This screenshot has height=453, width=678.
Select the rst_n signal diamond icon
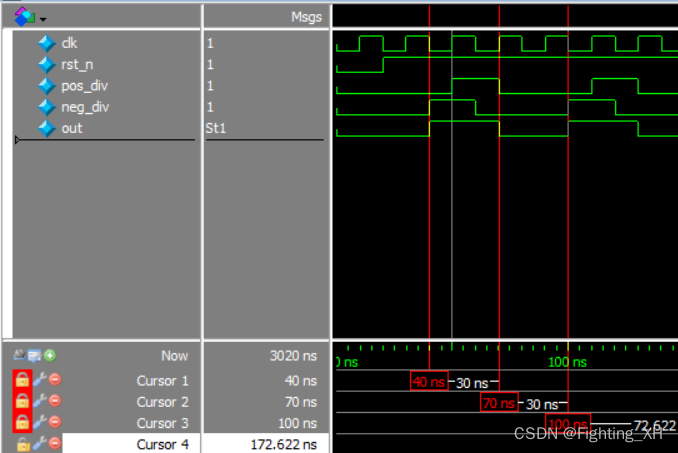click(47, 65)
